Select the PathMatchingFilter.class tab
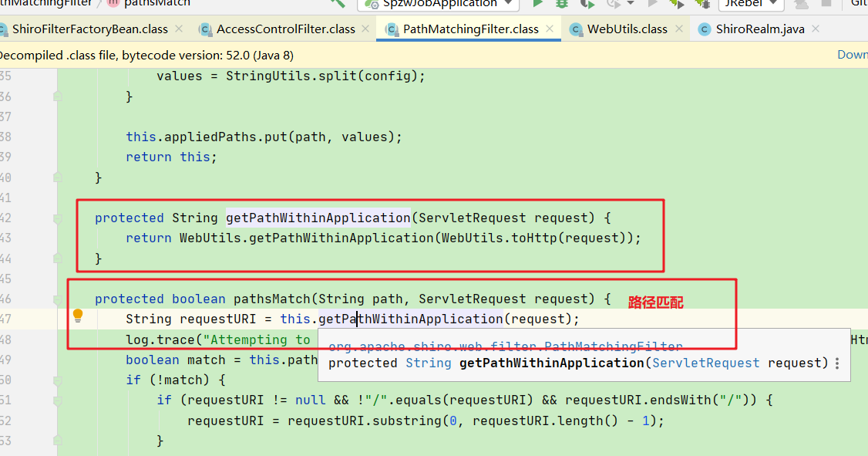 [470, 29]
